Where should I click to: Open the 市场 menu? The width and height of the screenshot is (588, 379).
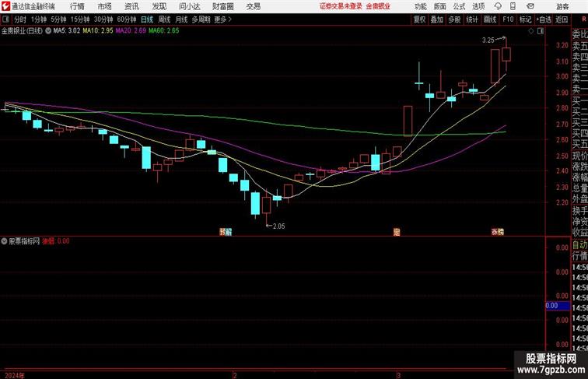(x=105, y=6)
